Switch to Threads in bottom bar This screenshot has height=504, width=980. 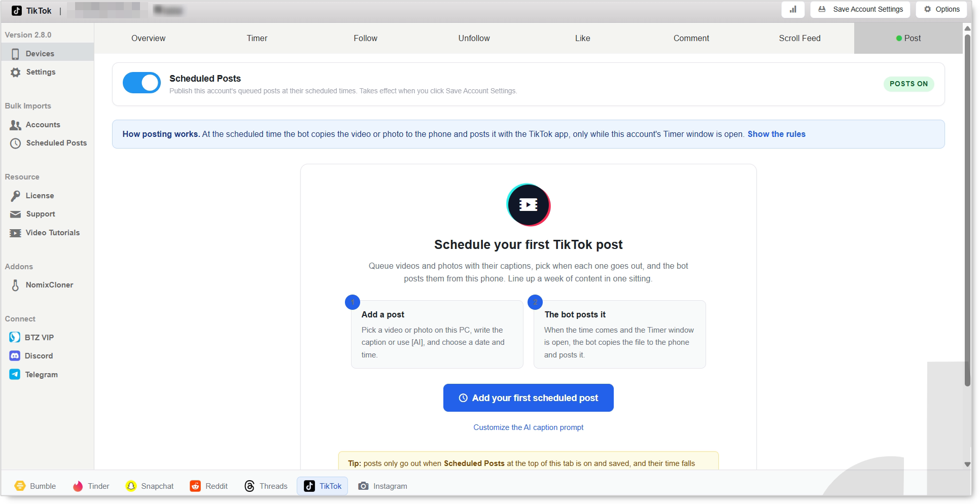266,486
